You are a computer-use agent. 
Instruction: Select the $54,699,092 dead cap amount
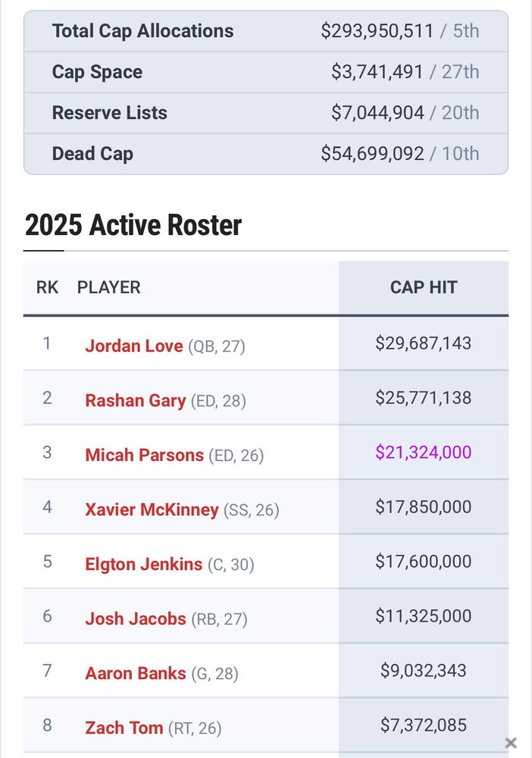373,154
